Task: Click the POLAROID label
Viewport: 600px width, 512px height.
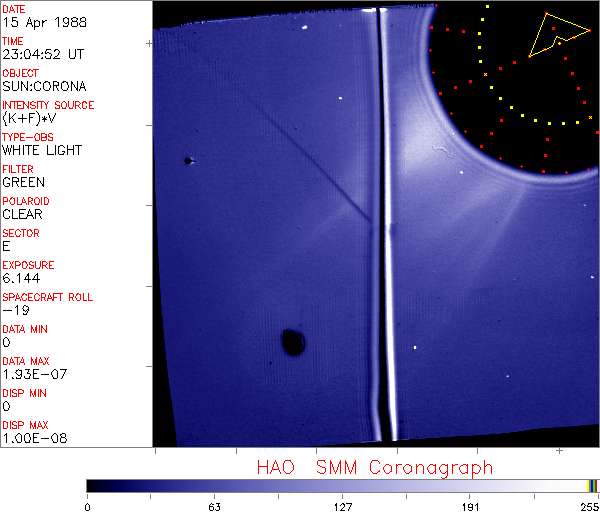Action: tap(26, 201)
